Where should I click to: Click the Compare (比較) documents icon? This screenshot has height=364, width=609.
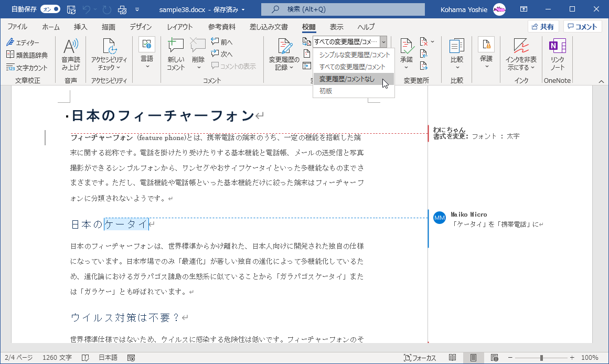coord(457,47)
